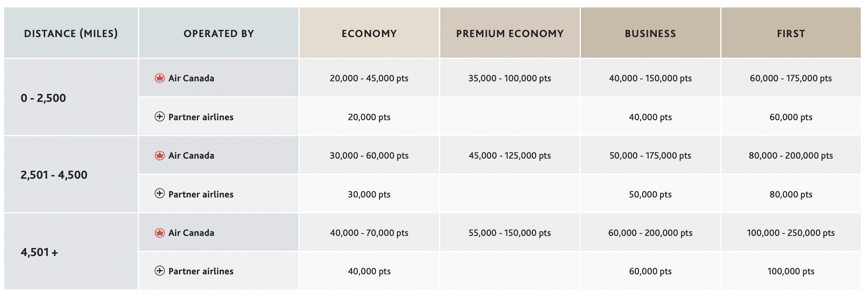Click Partner airlines plane icon for 0 - 2,500 miles
868x294 pixels.
point(160,117)
